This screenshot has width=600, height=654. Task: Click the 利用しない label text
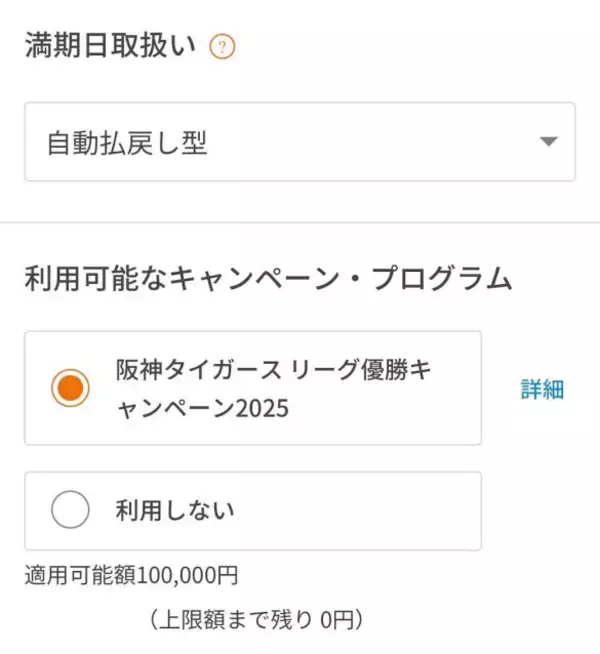pyautogui.click(x=175, y=511)
